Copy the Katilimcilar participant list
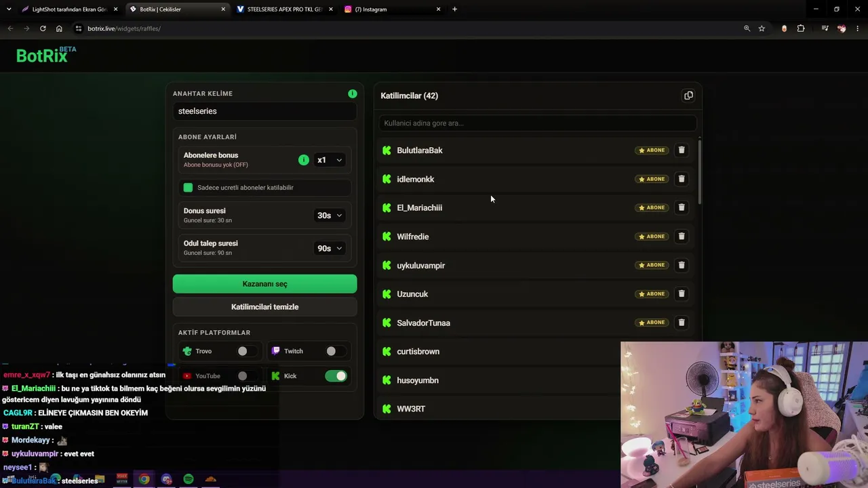Viewport: 868px width, 488px height. [x=688, y=96]
